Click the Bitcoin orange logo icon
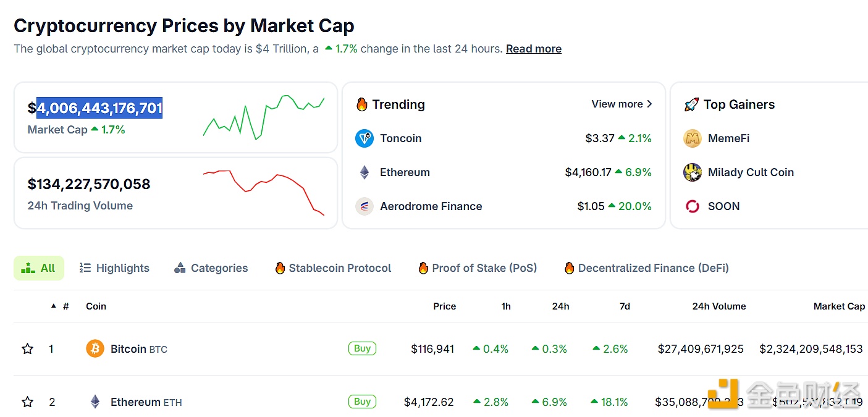868x417 pixels. (x=95, y=349)
